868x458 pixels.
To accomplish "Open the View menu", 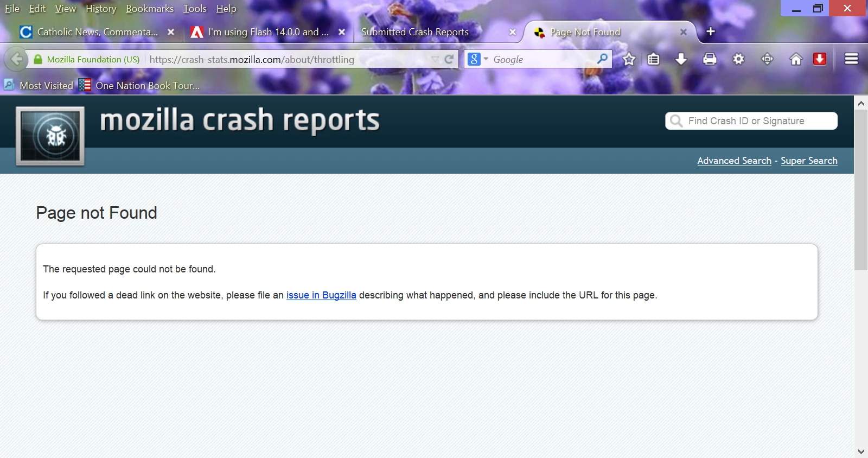I will (x=65, y=9).
